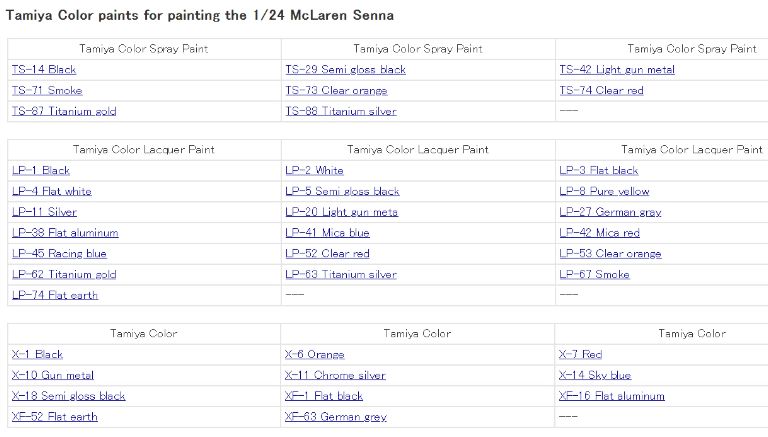Open the LP-67 Smoke lacquer link
The height and width of the screenshot is (437, 768).
click(x=594, y=275)
